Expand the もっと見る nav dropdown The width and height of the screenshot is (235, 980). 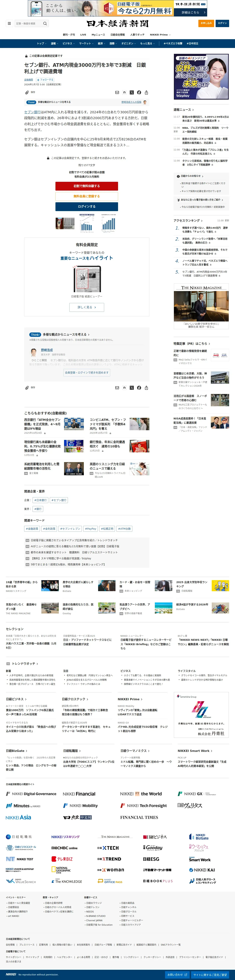point(148,43)
